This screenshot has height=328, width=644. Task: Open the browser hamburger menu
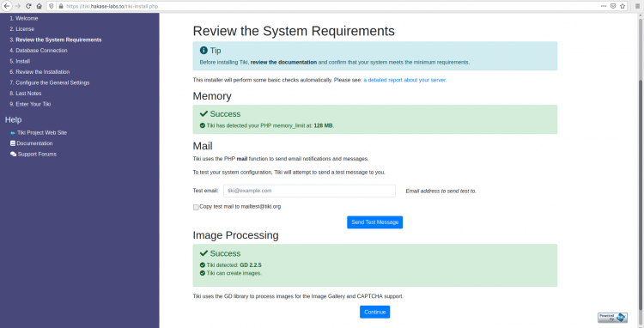point(637,6)
